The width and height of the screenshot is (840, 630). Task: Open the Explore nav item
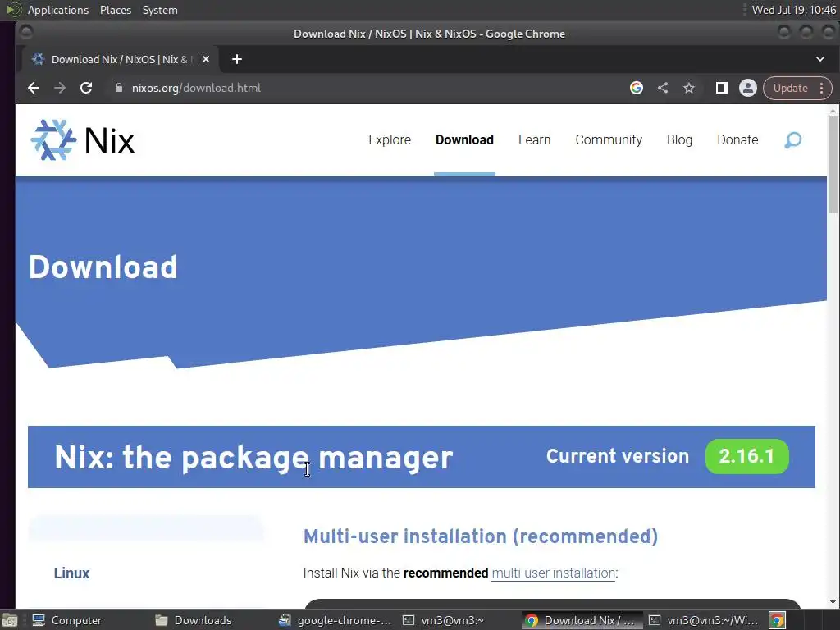[390, 139]
